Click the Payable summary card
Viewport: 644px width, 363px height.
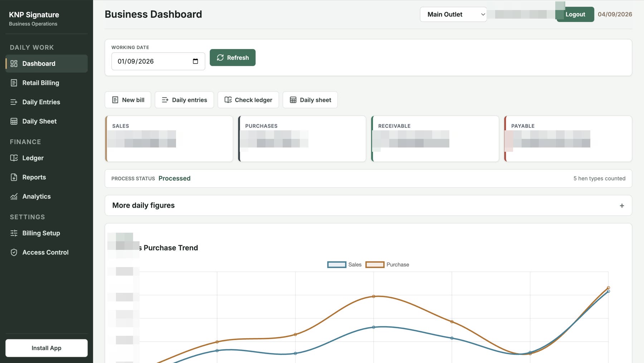tap(568, 139)
